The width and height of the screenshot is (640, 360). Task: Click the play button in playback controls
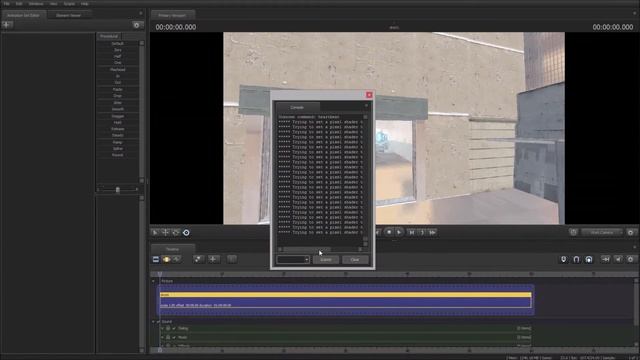399,232
